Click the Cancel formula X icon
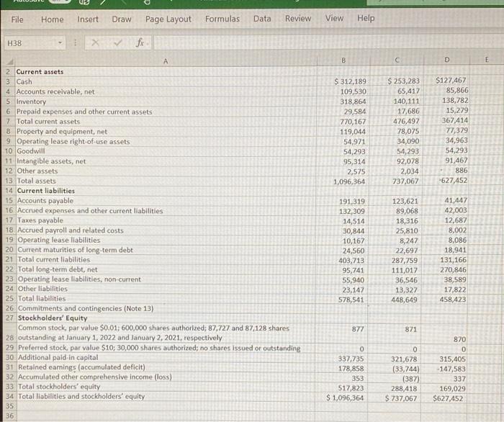This screenshot has width=504, height=422. click(95, 42)
